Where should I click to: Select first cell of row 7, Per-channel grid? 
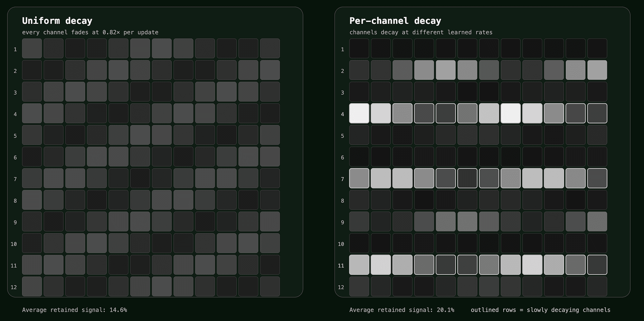point(359,178)
